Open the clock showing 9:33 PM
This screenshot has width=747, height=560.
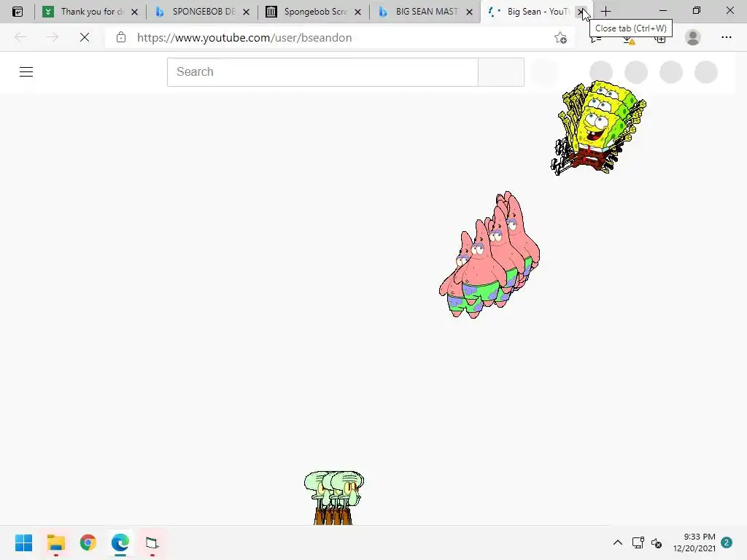(x=694, y=542)
